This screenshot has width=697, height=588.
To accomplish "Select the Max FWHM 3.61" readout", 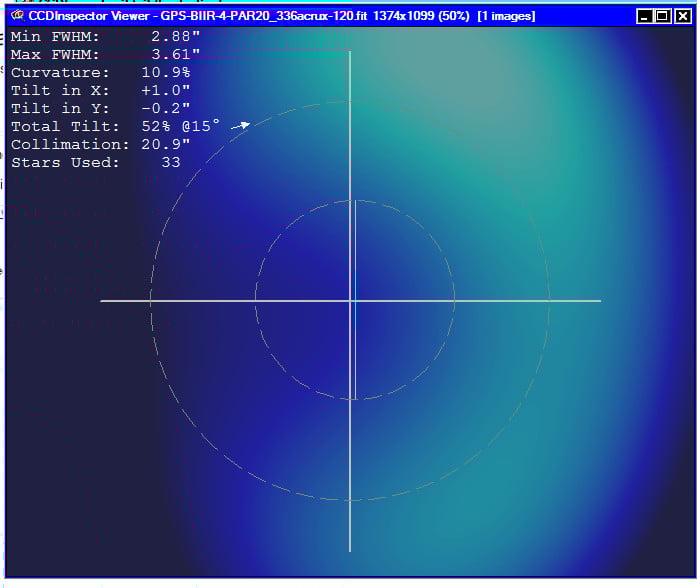I will [105, 54].
